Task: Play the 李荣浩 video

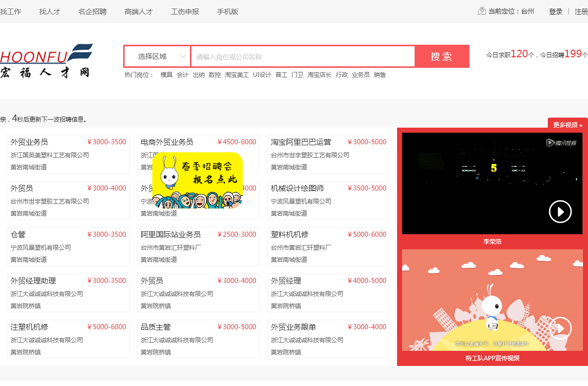Action: (x=560, y=212)
